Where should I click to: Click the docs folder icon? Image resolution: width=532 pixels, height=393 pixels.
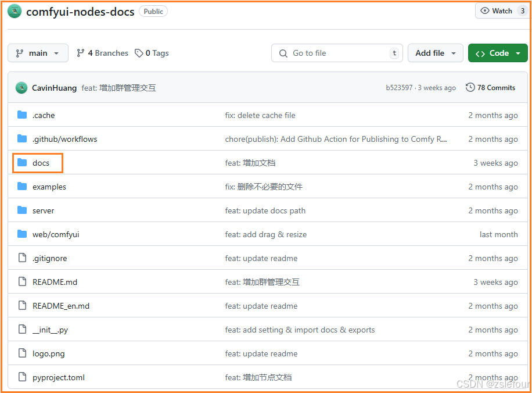click(x=22, y=162)
